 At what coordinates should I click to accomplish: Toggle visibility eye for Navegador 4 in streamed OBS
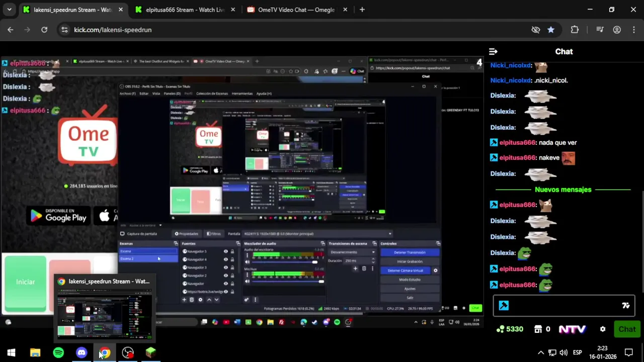(x=225, y=259)
